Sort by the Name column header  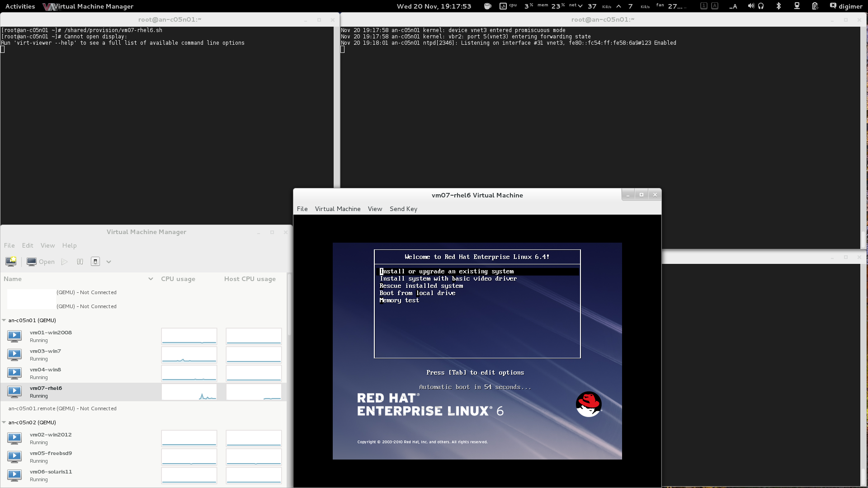pyautogui.click(x=78, y=279)
